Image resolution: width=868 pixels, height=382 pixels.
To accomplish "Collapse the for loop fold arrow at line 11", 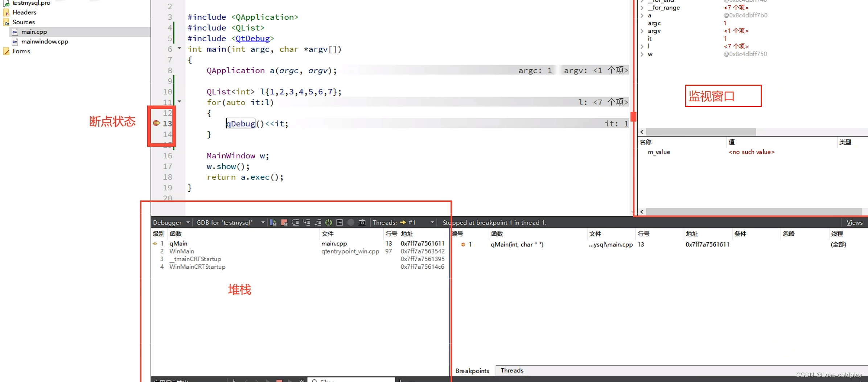I will pyautogui.click(x=179, y=102).
